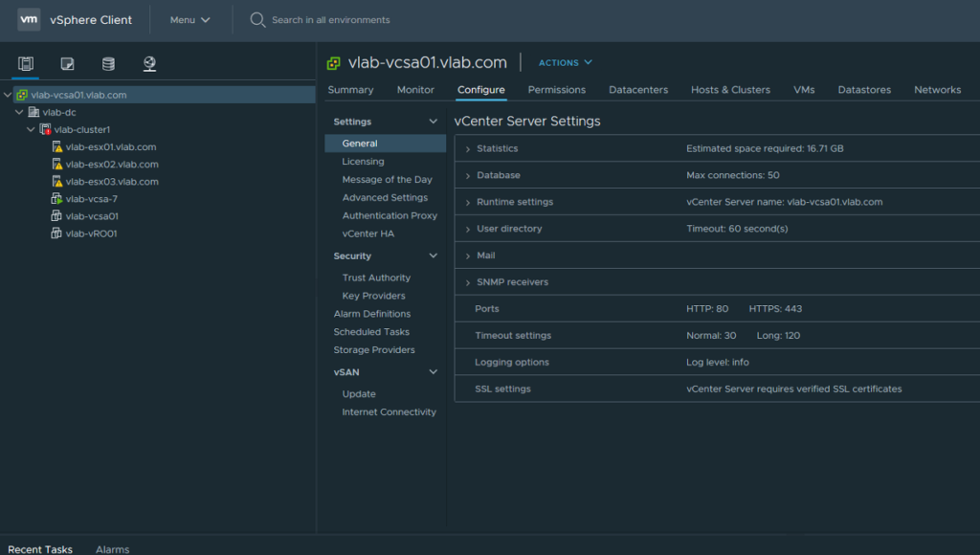Image resolution: width=980 pixels, height=555 pixels.
Task: Collapse the vlab-dc datacenter node
Action: [x=19, y=113]
